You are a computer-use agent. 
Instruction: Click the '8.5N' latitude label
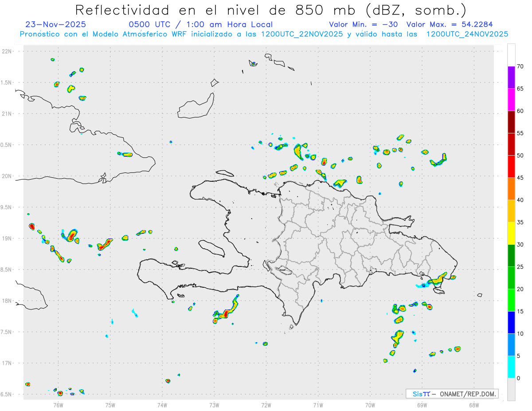click(6, 270)
